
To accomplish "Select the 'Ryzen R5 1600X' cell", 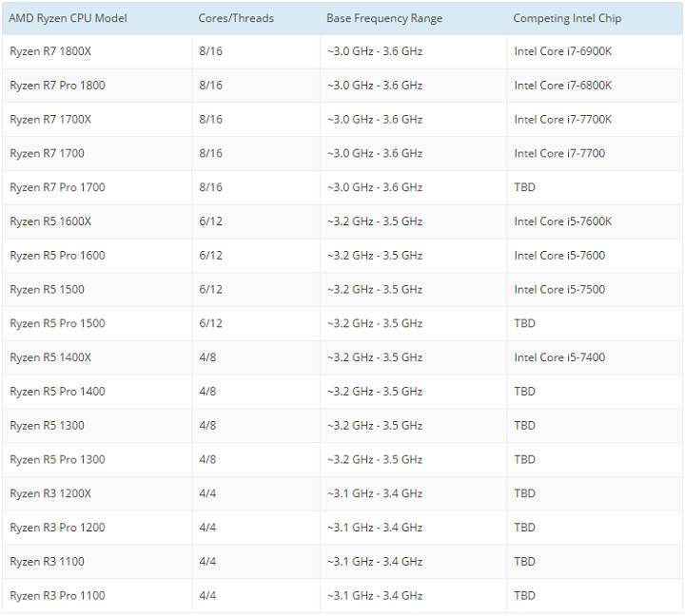I will pyautogui.click(x=96, y=221).
